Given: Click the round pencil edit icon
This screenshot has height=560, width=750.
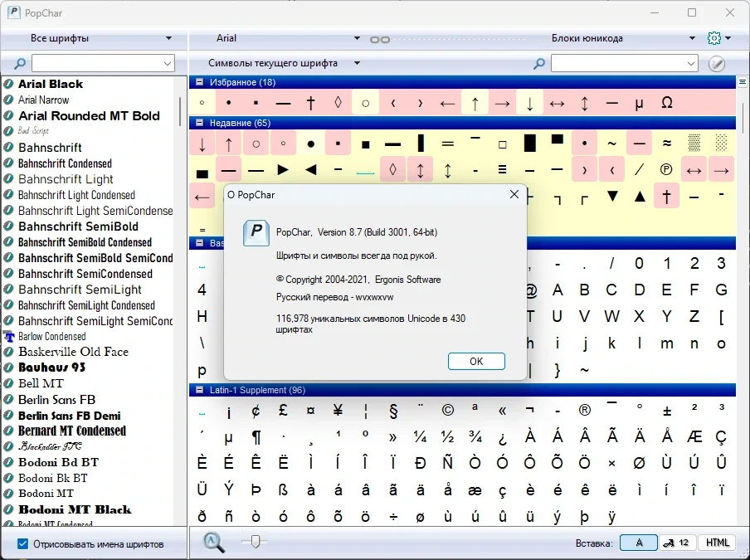Looking at the screenshot, I should coord(717,64).
